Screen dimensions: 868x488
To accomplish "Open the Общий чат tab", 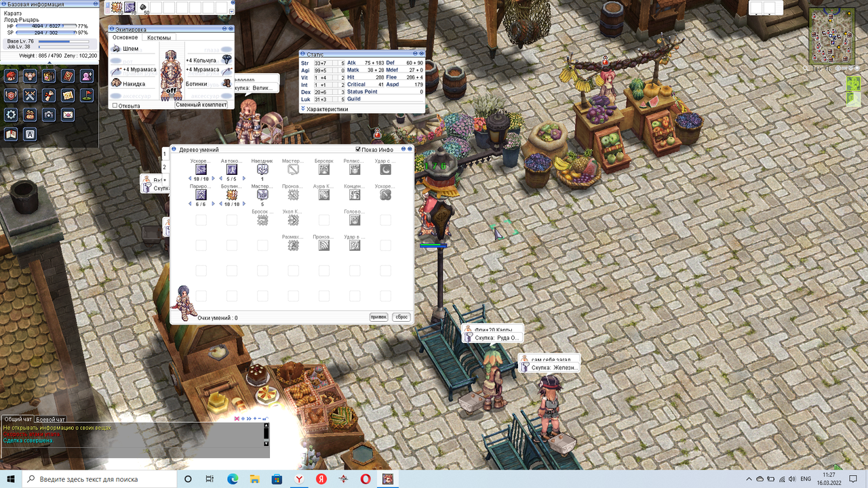I will pos(17,420).
